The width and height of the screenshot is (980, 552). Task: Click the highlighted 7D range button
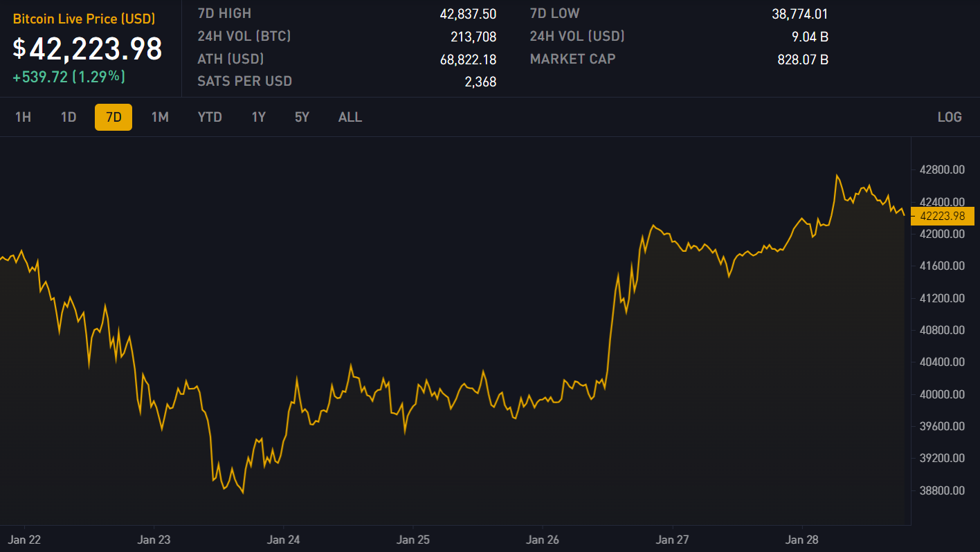point(114,117)
